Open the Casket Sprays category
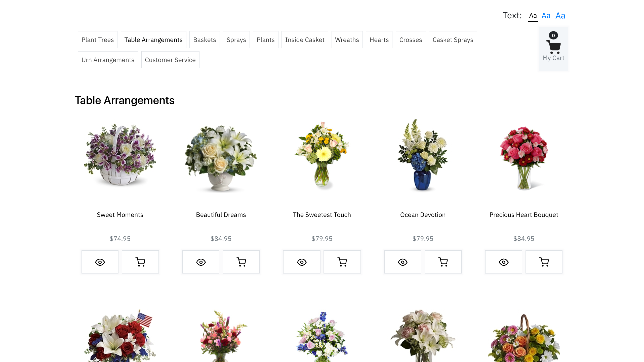The width and height of the screenshot is (644, 362). (453, 40)
